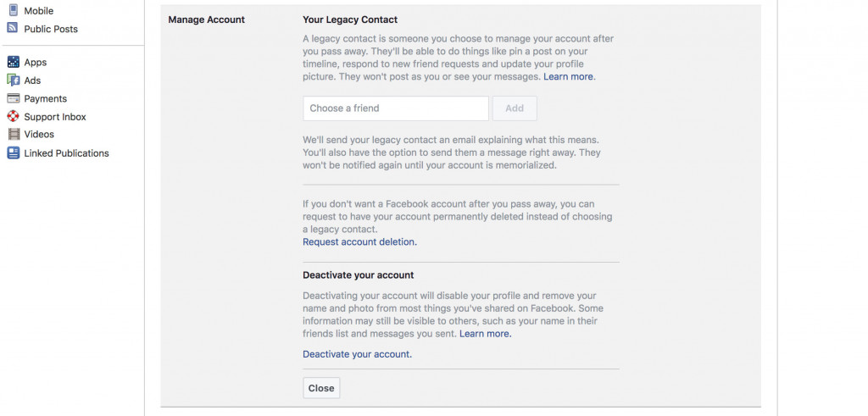The height and width of the screenshot is (416, 868).
Task: Click the Apps icon in sidebar
Action: (14, 62)
